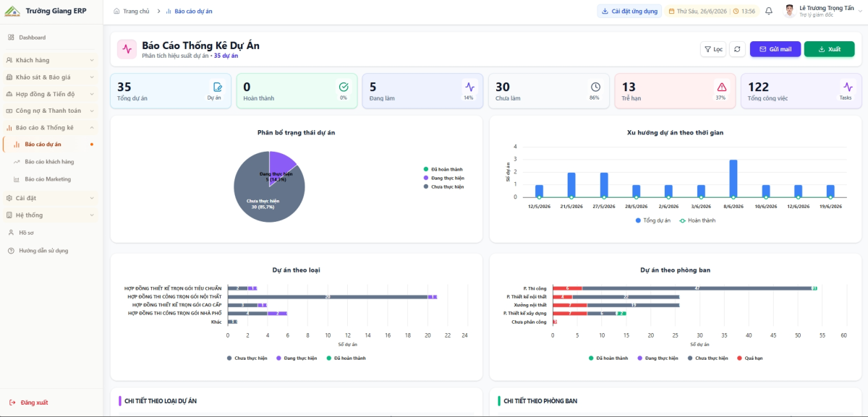Click the calendar date Thứ Sáu 26/6/2026

[x=699, y=11]
